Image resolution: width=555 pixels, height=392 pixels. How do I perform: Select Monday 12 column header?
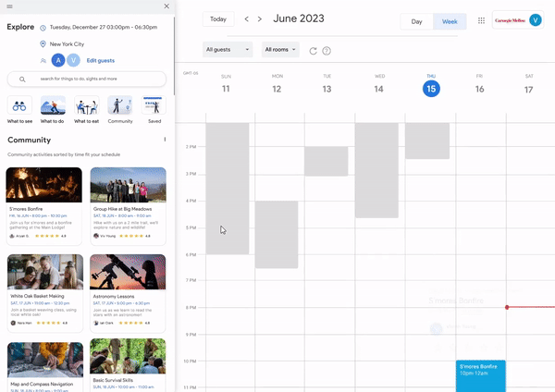(x=277, y=84)
